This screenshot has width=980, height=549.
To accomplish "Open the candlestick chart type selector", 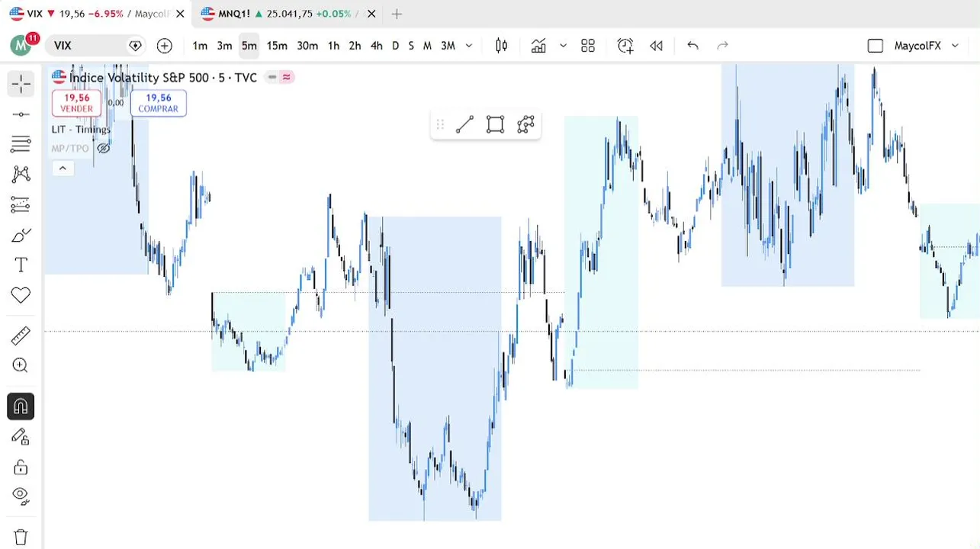I will (501, 46).
